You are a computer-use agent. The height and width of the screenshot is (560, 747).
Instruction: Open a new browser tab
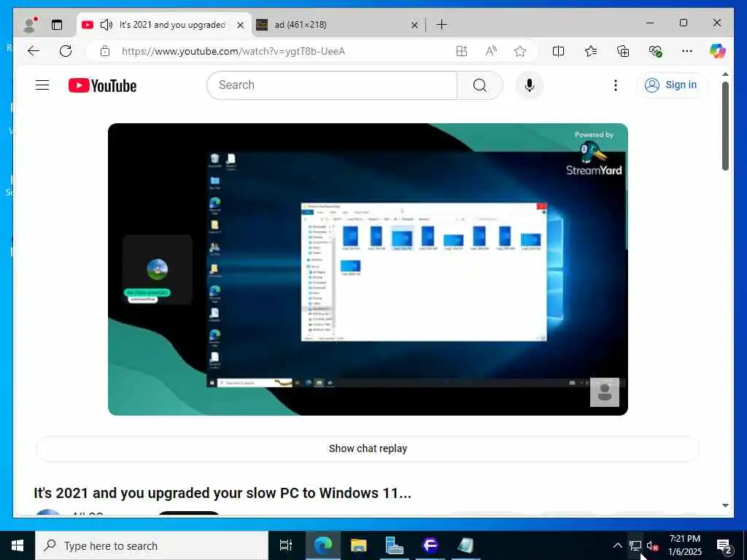pos(441,24)
